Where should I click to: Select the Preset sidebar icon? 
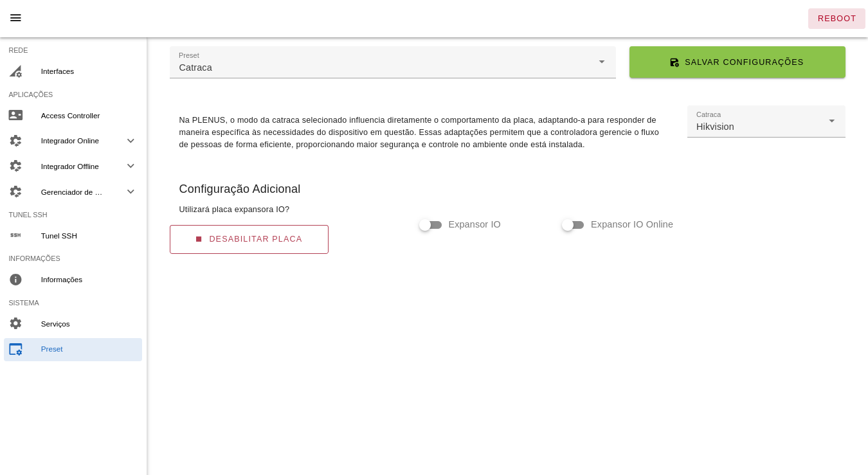[15, 349]
